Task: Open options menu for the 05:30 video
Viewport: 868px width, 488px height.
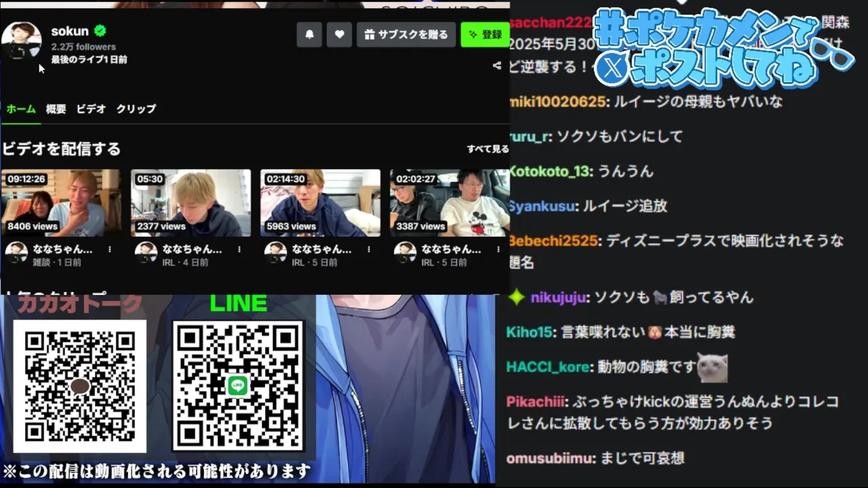Action: coord(239,249)
